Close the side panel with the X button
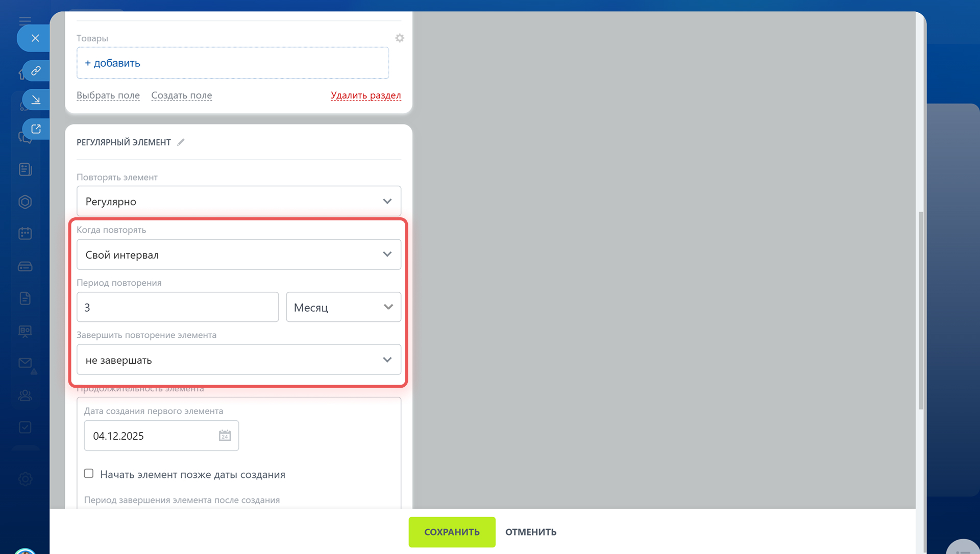980x554 pixels. (x=35, y=38)
